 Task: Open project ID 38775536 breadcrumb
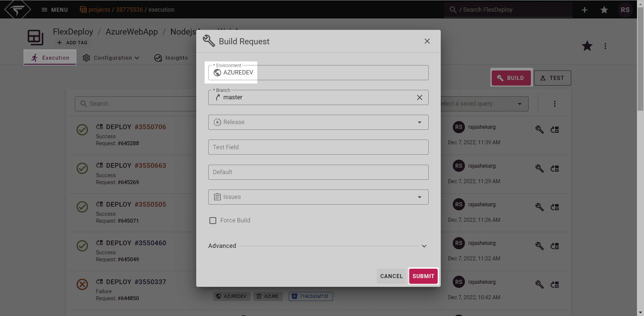pyautogui.click(x=129, y=10)
